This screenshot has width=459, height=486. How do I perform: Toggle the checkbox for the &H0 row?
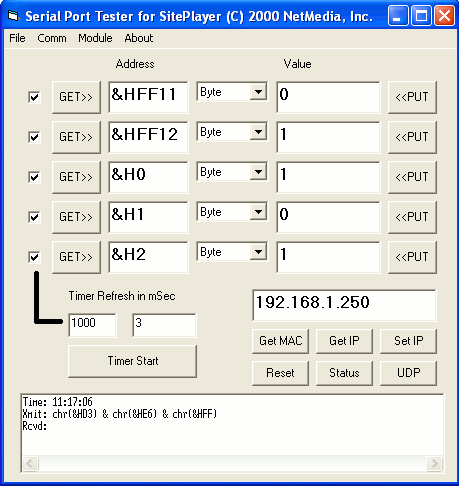pyautogui.click(x=34, y=177)
